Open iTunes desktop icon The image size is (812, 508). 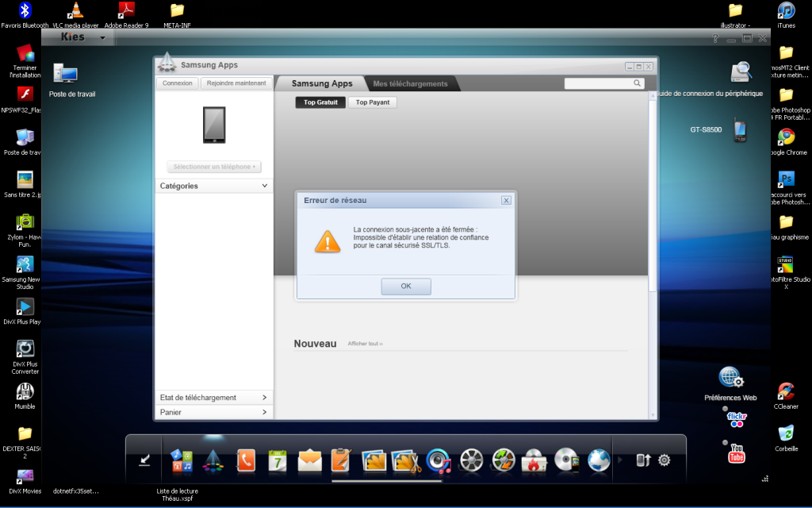[x=786, y=10]
